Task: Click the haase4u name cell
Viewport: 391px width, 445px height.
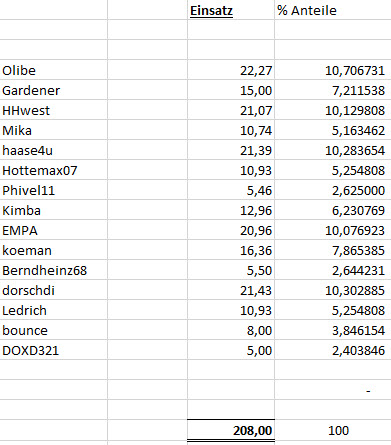Action: pos(54,150)
